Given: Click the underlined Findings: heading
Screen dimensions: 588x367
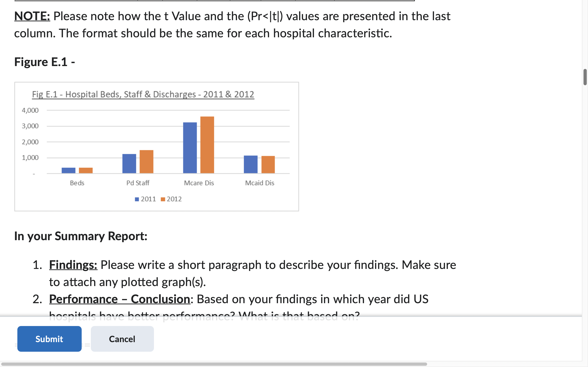Looking at the screenshot, I should click(x=73, y=265).
